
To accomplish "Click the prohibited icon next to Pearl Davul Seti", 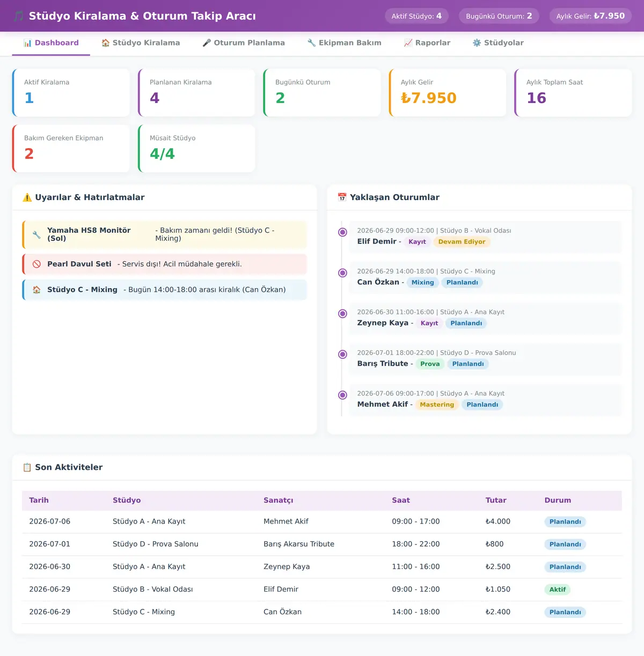I will pos(36,264).
